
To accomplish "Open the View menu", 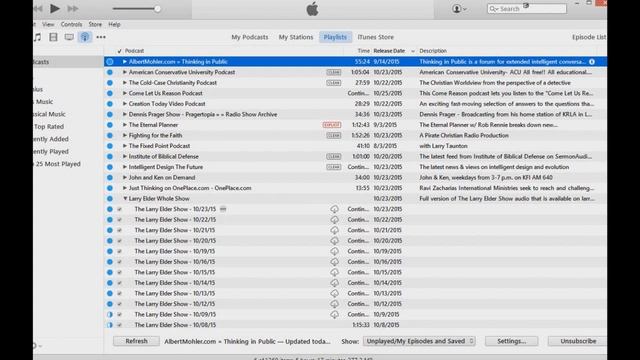I will [48, 24].
